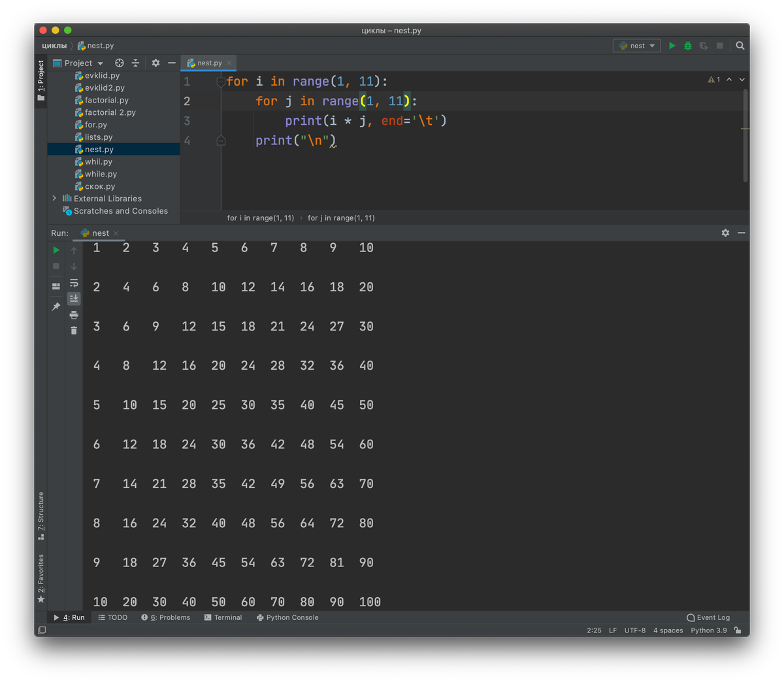Go to next highlighted error arrow
784x682 pixels.
[x=742, y=80]
